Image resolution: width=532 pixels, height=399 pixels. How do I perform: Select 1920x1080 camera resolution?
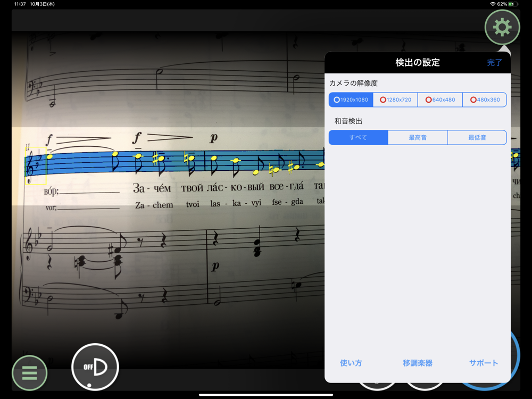coord(351,100)
